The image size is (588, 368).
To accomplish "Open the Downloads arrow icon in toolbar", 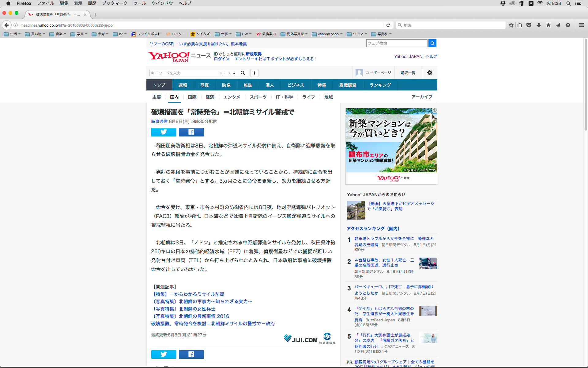I will click(x=538, y=25).
